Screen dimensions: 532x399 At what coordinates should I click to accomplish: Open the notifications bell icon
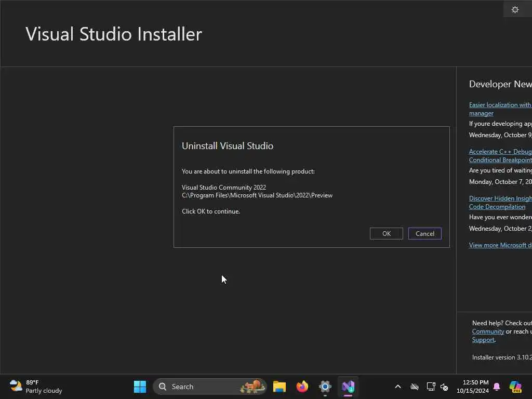tap(497, 387)
